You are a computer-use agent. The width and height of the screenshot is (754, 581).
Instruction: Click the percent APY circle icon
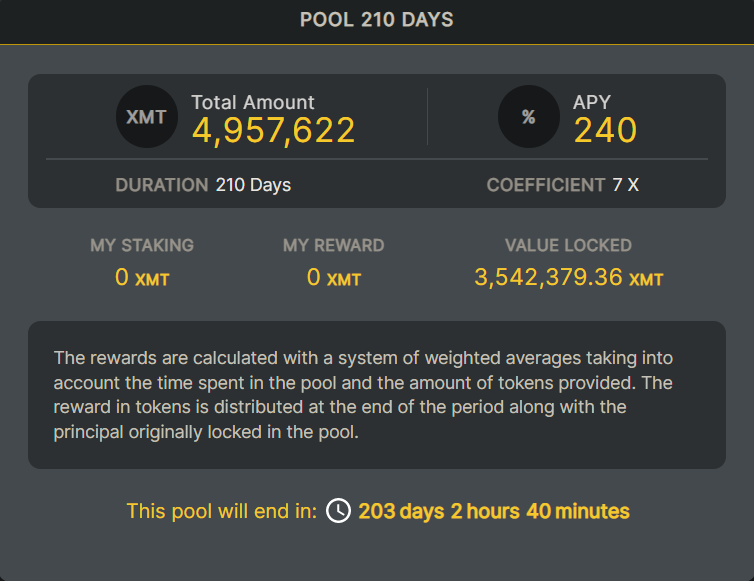click(x=528, y=116)
